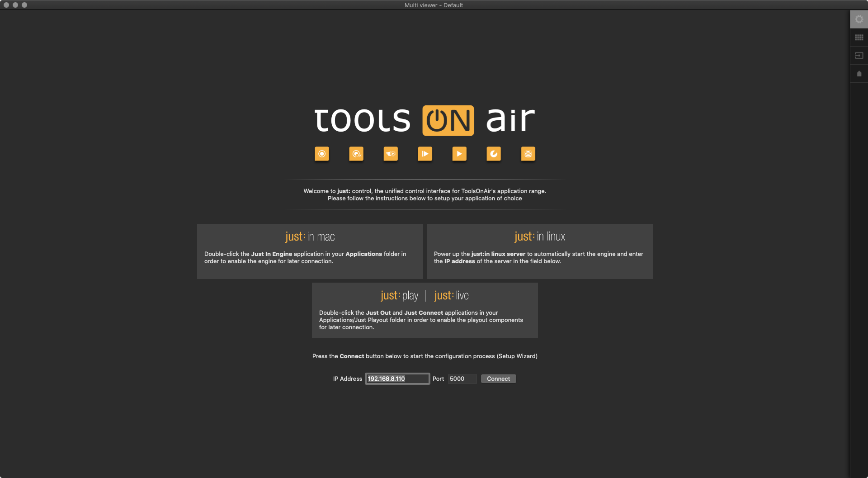Open the settings gear in sidebar
Viewport: 868px width, 478px height.
point(859,19)
